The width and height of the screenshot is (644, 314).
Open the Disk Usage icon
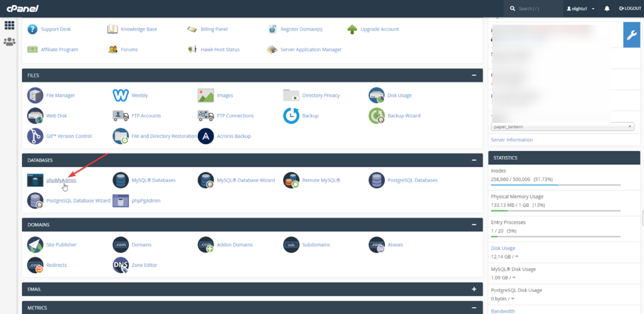(x=377, y=96)
